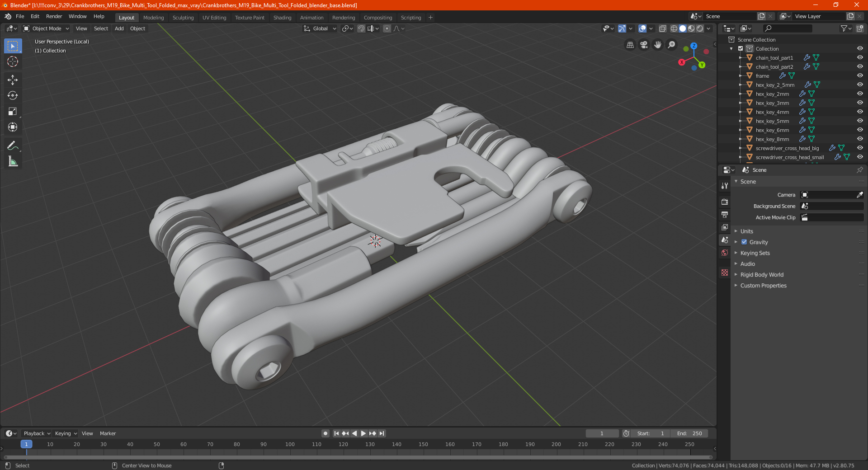Switch to the Modeling workspace tab
Viewport: 868px width, 470px height.
pos(153,18)
